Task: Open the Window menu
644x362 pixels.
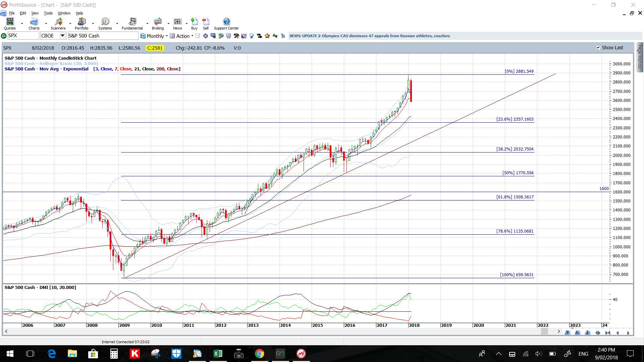Action: pyautogui.click(x=64, y=13)
